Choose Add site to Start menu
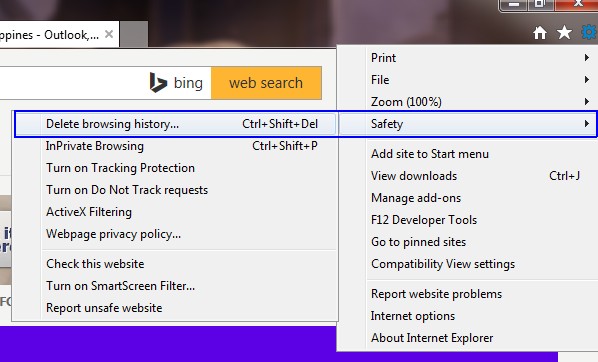 [468, 154]
